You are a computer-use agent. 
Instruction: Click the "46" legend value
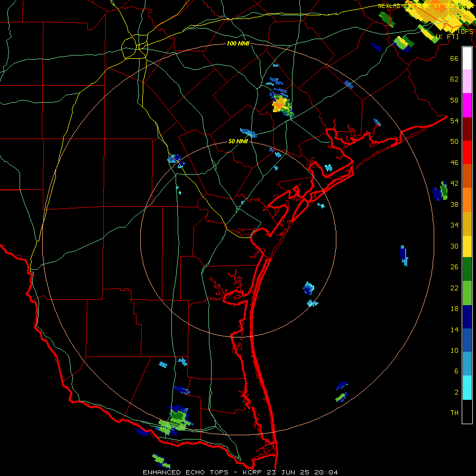(454, 162)
